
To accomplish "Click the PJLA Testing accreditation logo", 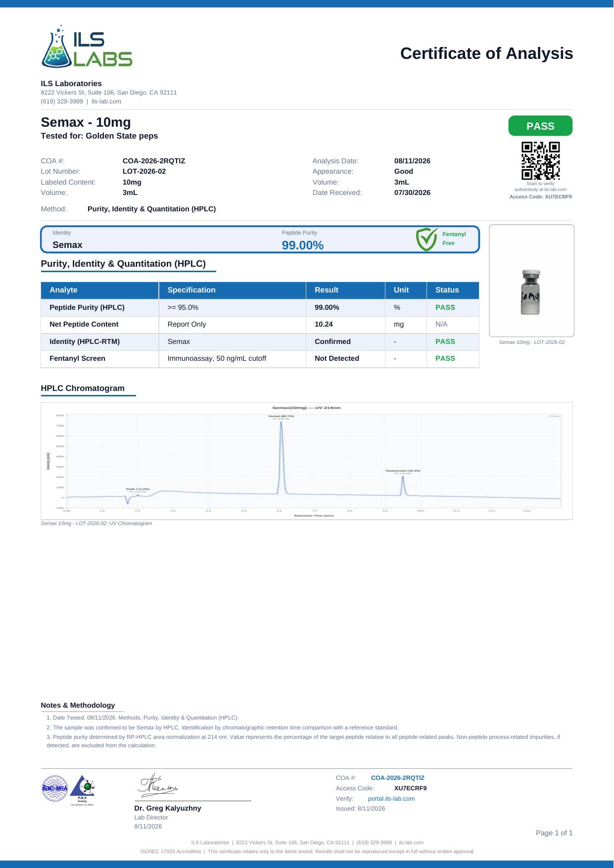I will (x=82, y=790).
